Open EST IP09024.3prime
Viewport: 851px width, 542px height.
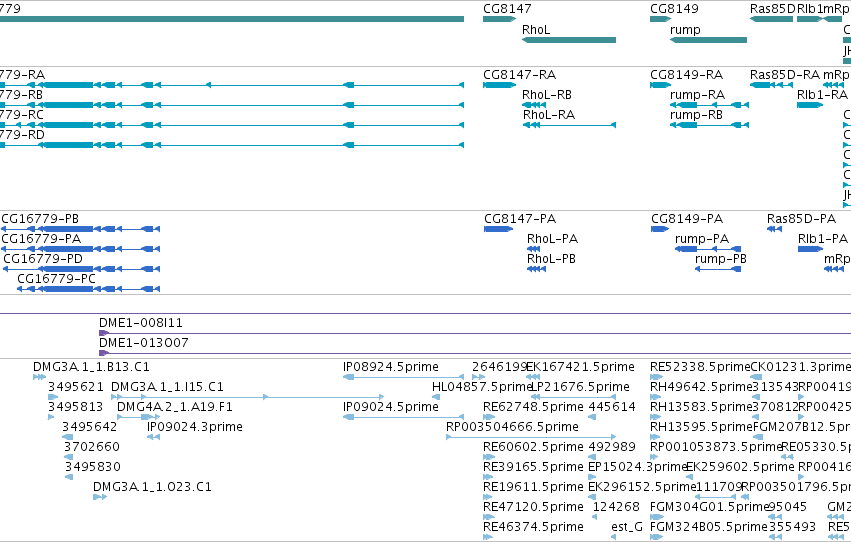pos(195,428)
